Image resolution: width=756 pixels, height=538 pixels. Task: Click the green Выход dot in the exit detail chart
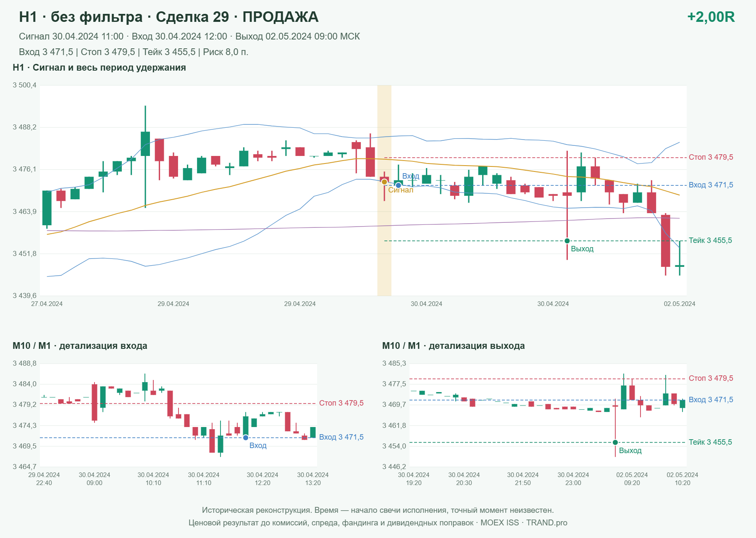pyautogui.click(x=615, y=442)
